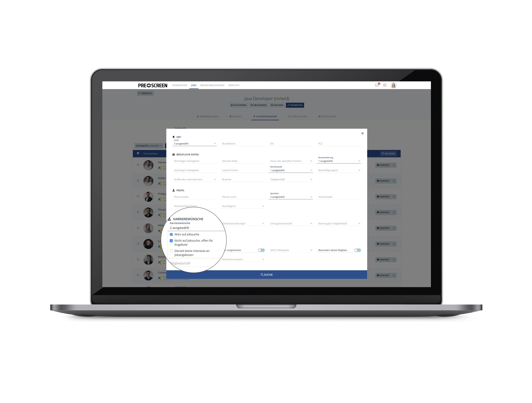The width and height of the screenshot is (532, 403).
Task: Toggle the Besonders aktive Mitglied switch
Action: coord(358,250)
